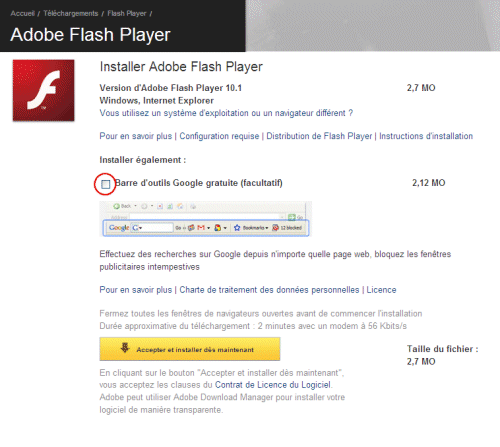The image size is (500, 447).
Task: Open 'Pour en savoir plus' link beside Charte de traitement
Action: pos(136,290)
